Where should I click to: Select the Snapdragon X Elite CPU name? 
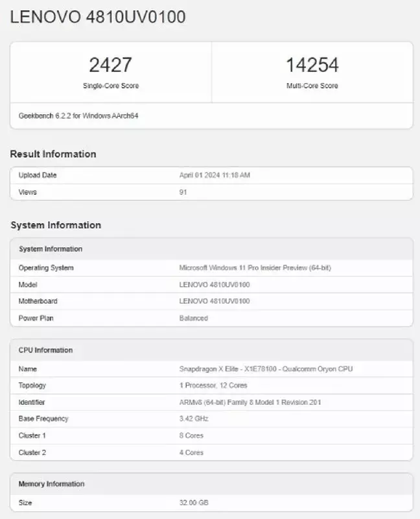[x=266, y=369]
